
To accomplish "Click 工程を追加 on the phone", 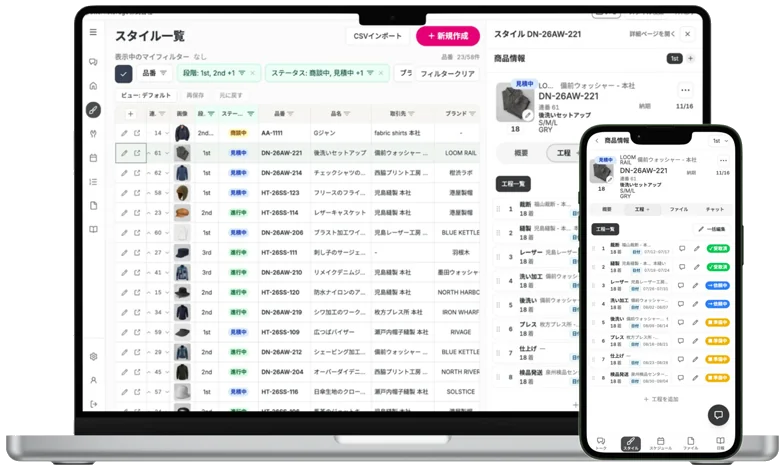I will coord(660,399).
